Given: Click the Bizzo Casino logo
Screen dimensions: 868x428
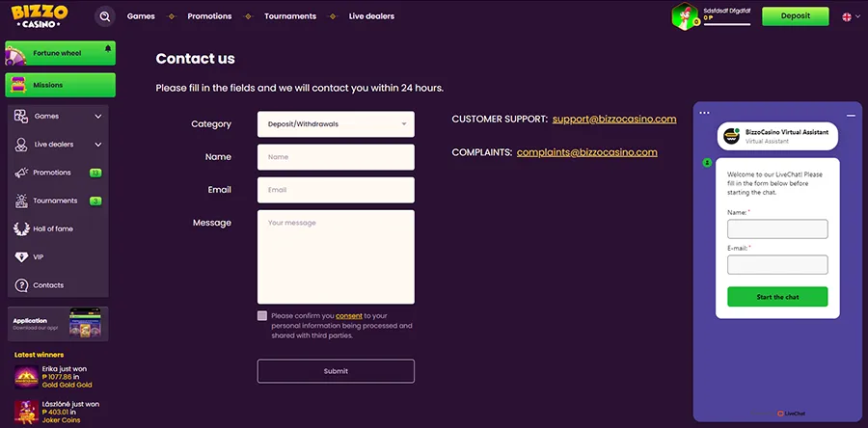Looking at the screenshot, I should click(40, 16).
